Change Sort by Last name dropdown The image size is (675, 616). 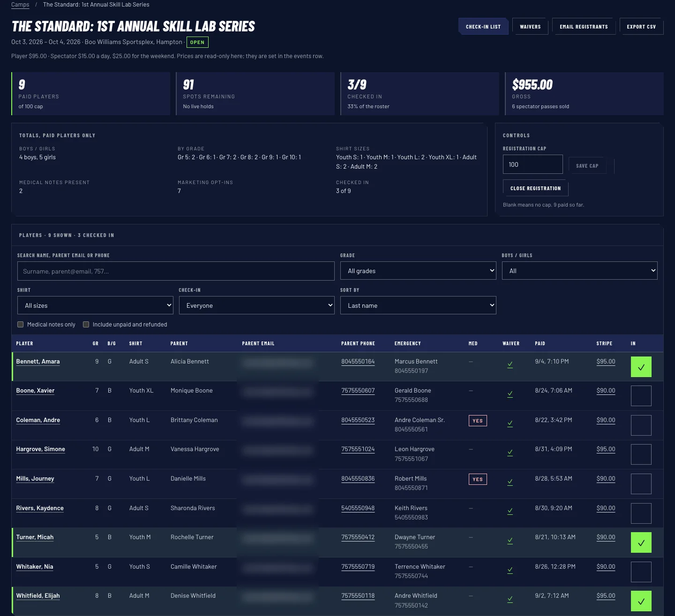(x=418, y=305)
